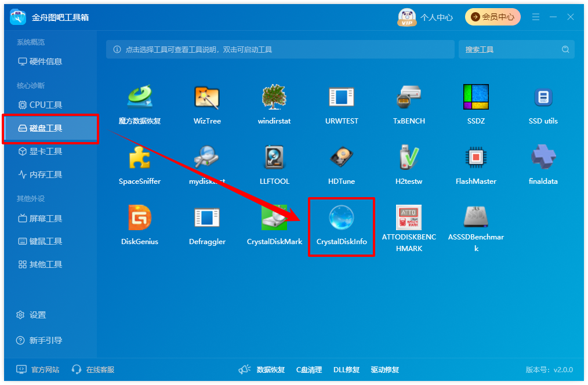The image size is (588, 385).
Task: Click C盘清理 bottom link
Action: [x=309, y=370]
